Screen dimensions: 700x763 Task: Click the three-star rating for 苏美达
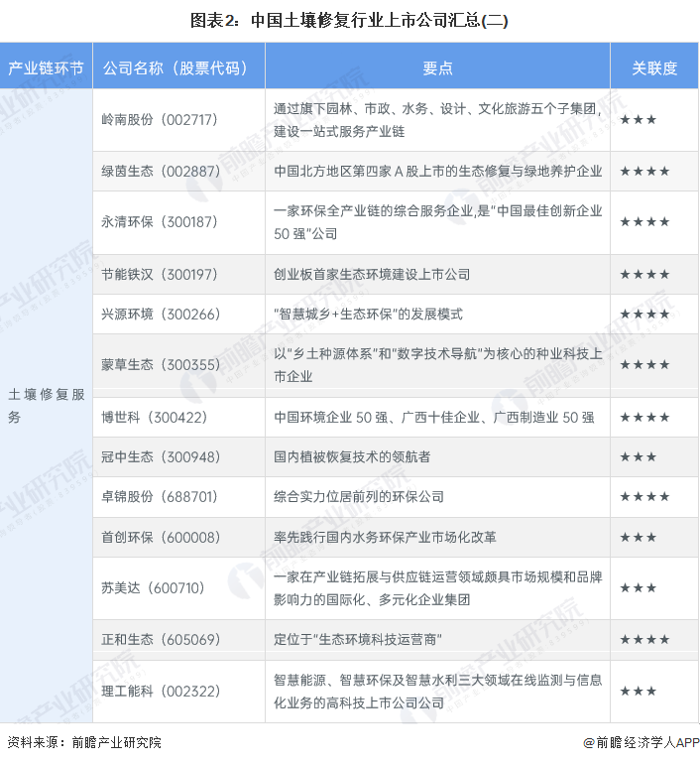638,587
